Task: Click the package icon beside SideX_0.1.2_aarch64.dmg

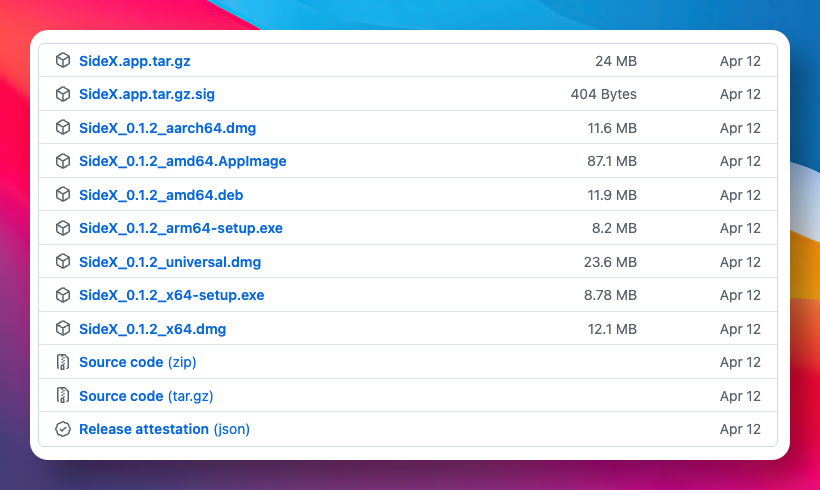Action: pos(63,128)
